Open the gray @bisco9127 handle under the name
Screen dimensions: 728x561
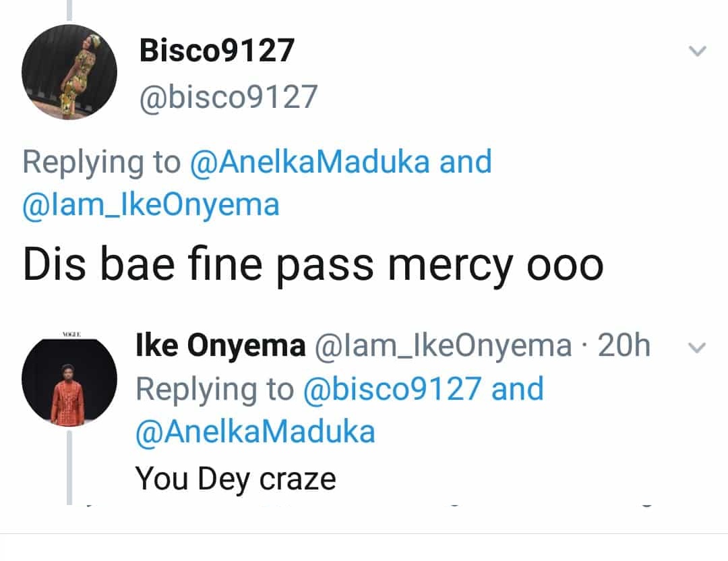pos(228,97)
